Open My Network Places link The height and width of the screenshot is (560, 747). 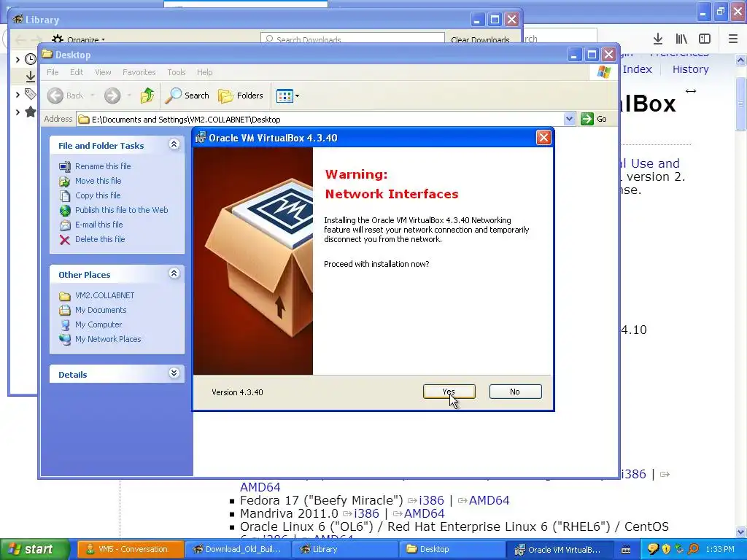click(x=108, y=339)
